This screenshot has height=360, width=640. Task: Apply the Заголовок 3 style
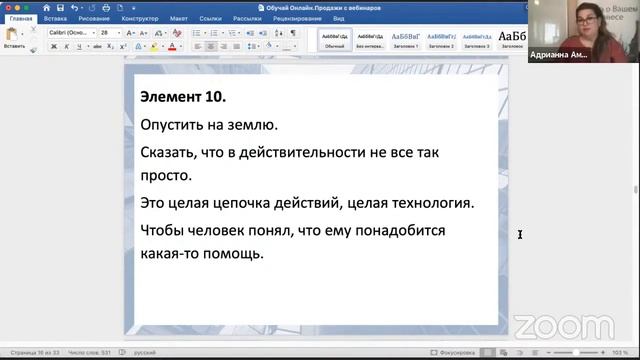pyautogui.click(x=476, y=40)
